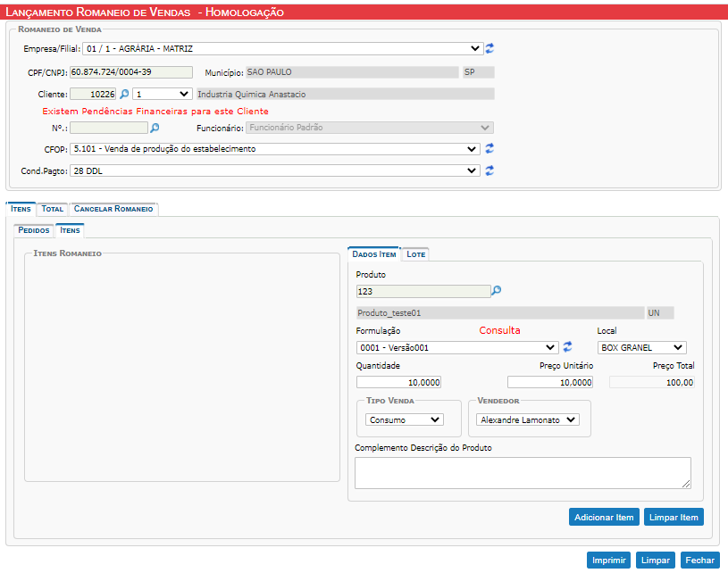Screen dimensions: 728x573
Task: Click the red Consulta link
Action: tap(499, 330)
